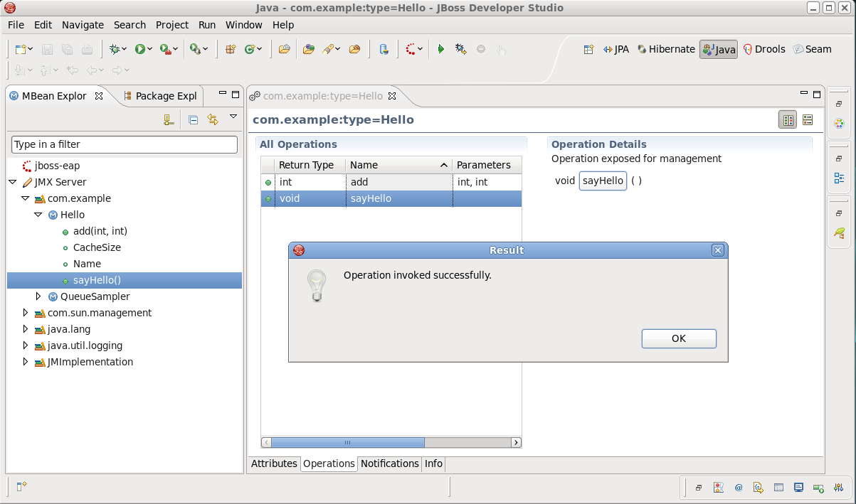Switch to the Drools perspective
The image size is (856, 504).
pyautogui.click(x=764, y=49)
